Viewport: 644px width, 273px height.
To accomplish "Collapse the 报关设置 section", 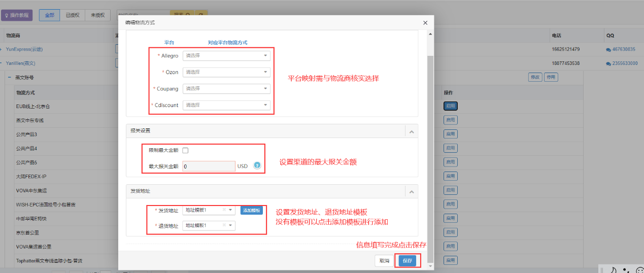I will (x=412, y=131).
